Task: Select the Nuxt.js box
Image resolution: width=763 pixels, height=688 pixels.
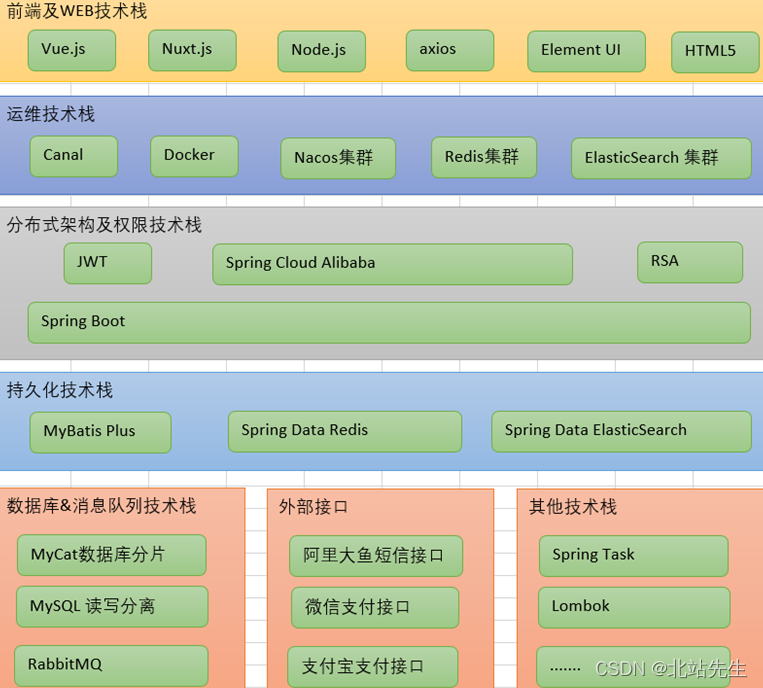Action: pyautogui.click(x=192, y=50)
